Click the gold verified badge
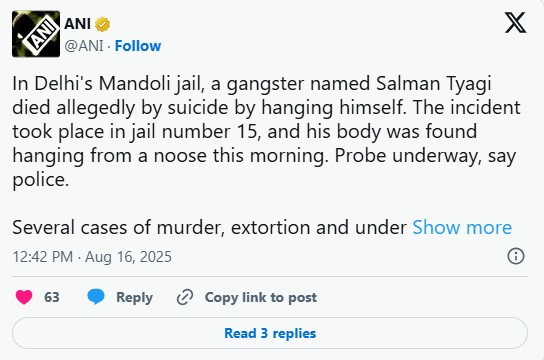This screenshot has width=544, height=360. click(102, 24)
